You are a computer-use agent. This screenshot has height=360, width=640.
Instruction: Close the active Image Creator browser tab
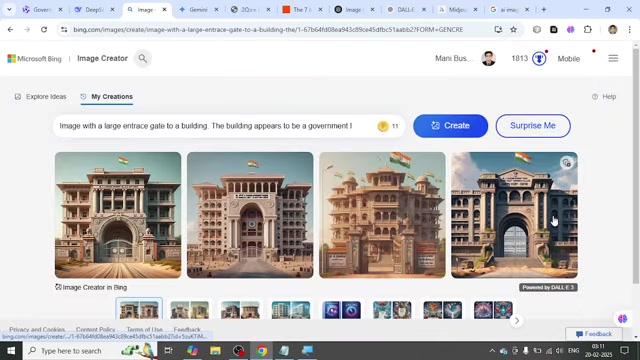pos(164,9)
